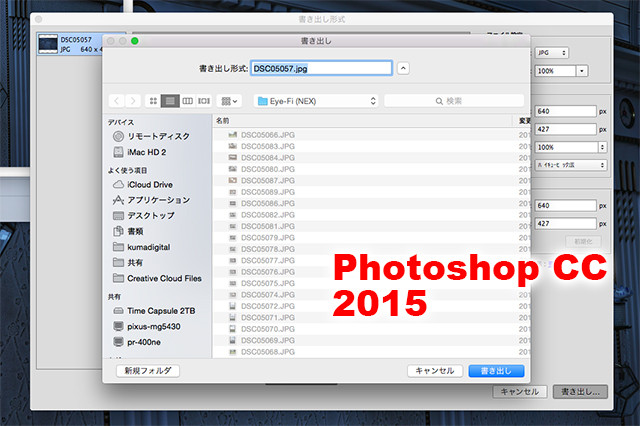Click キャンセル in the save dialog
Screen dimensions: 640x426
[436, 371]
